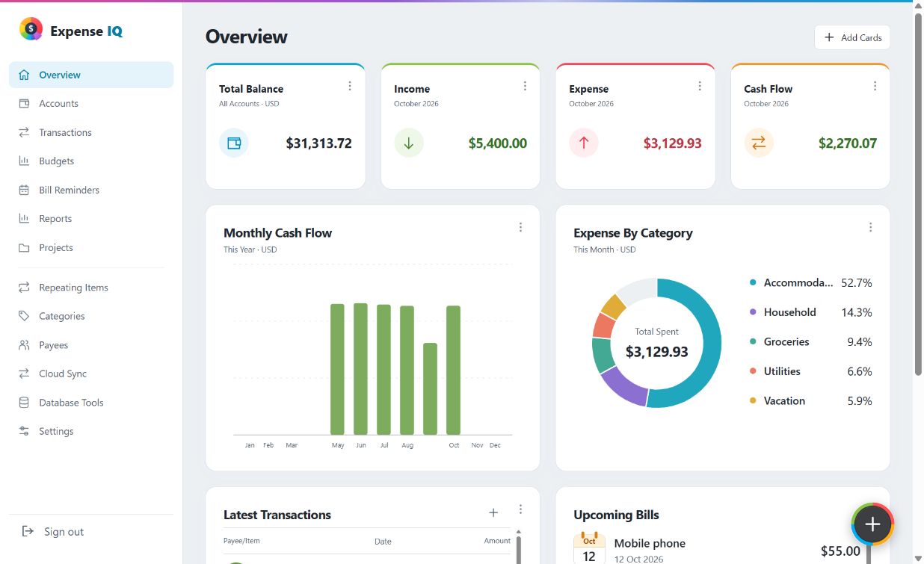Open Cash Flow card three-dot menu

[875, 86]
